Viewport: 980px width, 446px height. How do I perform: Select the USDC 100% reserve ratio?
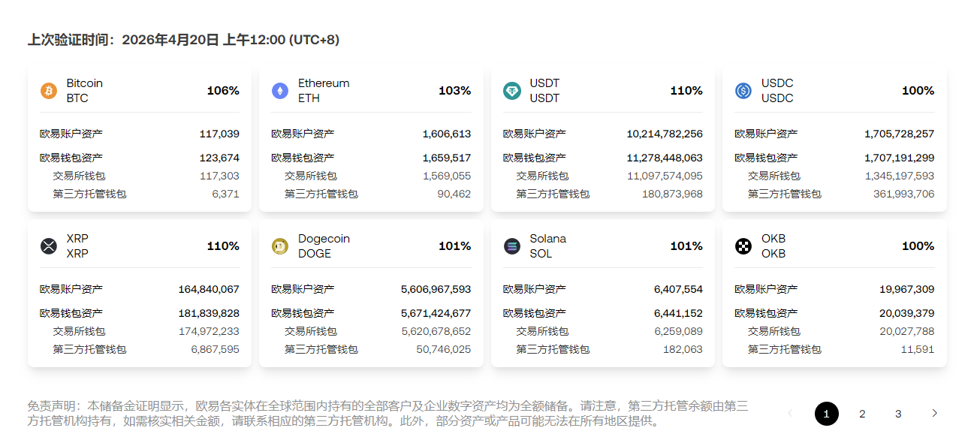tap(918, 91)
